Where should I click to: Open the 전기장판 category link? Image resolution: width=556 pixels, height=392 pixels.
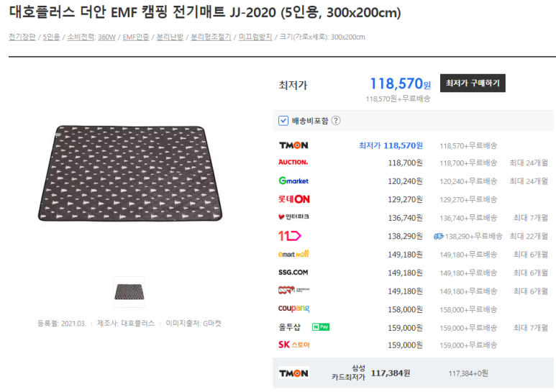pos(22,37)
